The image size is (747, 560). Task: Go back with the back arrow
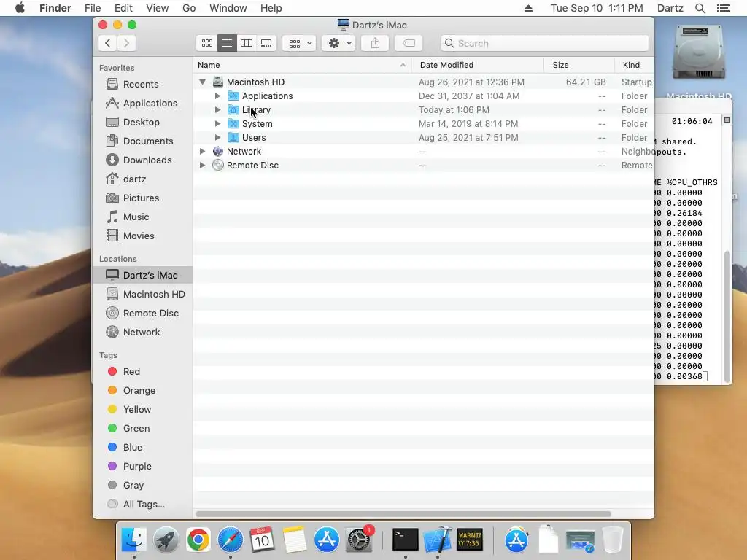click(x=108, y=43)
